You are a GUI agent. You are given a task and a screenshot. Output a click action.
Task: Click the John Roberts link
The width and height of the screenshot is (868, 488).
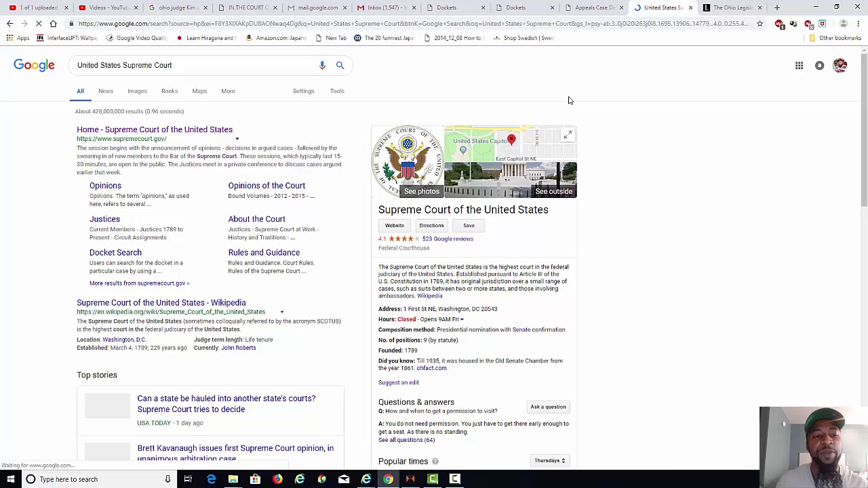238,348
